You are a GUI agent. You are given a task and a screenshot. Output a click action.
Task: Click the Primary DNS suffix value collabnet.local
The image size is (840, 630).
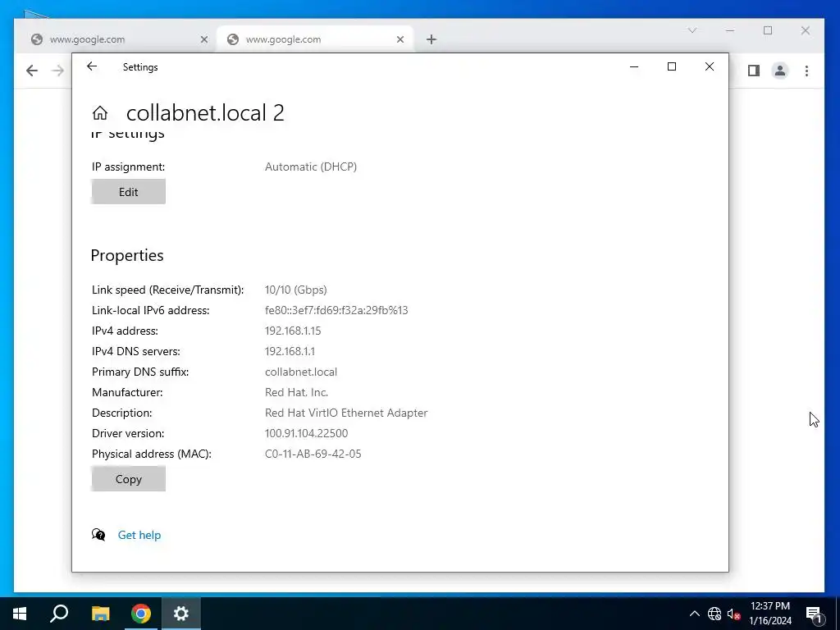301,372
